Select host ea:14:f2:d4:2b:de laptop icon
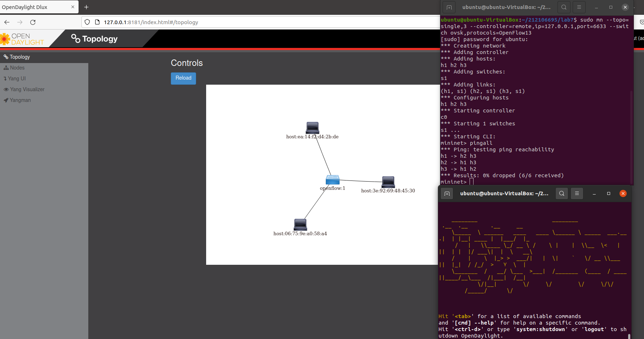The image size is (644, 339). click(x=312, y=128)
